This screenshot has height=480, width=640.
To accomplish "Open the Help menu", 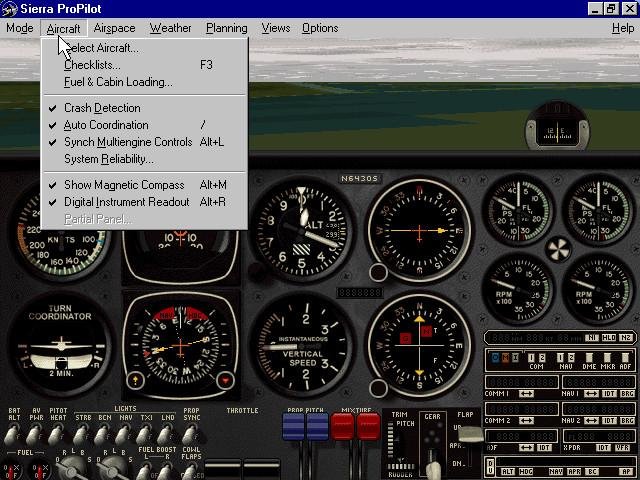I will pyautogui.click(x=623, y=28).
